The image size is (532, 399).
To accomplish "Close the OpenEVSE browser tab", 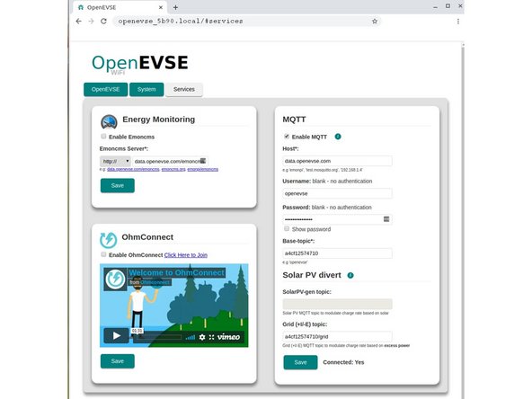I will tap(161, 7).
